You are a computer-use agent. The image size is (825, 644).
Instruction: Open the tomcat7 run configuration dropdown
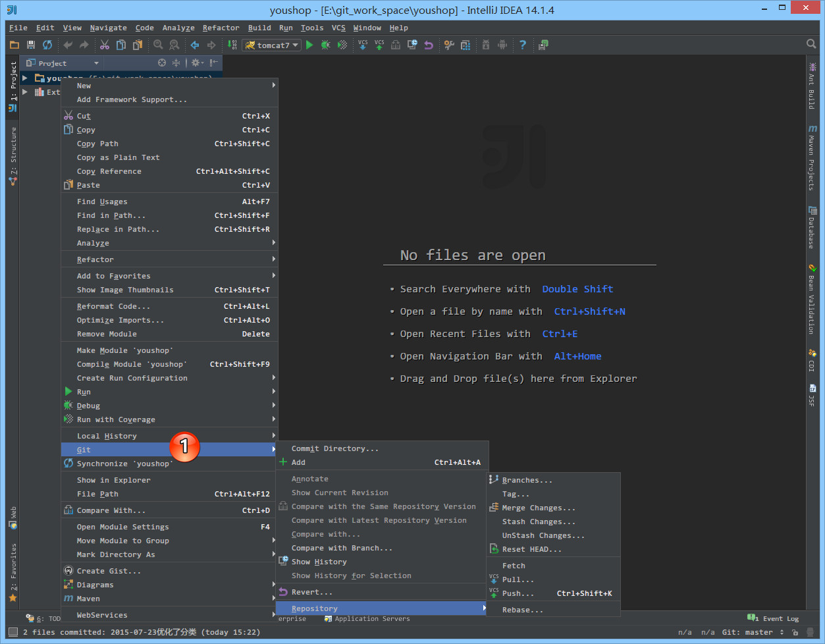coord(271,45)
